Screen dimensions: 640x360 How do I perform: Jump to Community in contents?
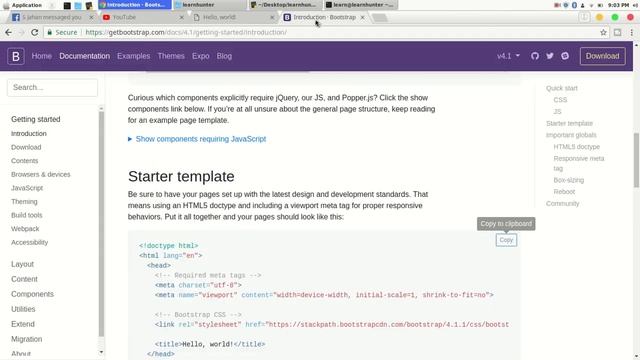[x=562, y=203]
